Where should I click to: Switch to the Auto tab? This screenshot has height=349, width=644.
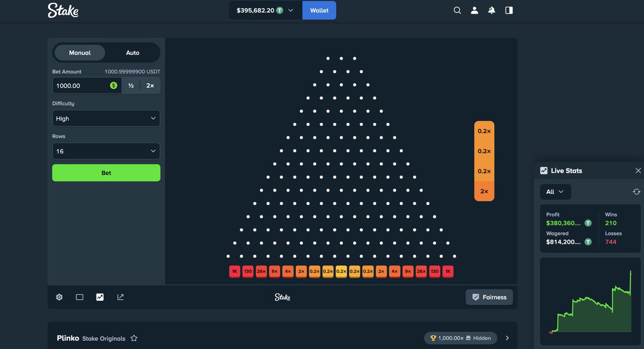(133, 53)
